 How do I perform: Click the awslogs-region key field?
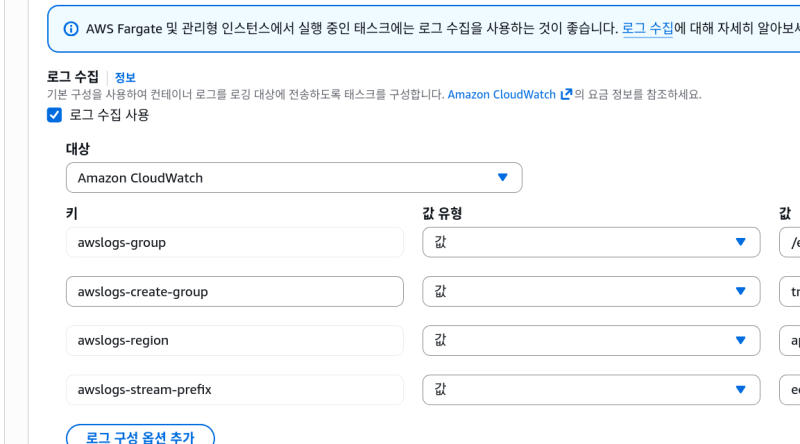235,340
